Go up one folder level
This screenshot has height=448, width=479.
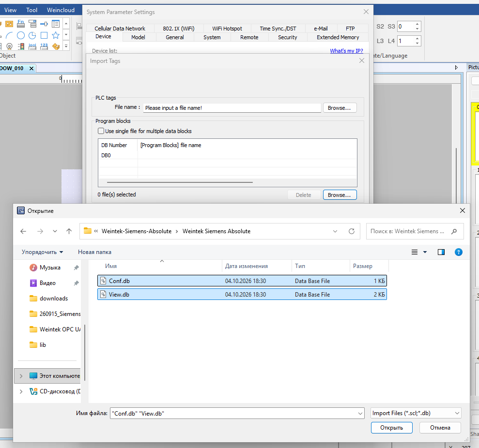pos(69,231)
